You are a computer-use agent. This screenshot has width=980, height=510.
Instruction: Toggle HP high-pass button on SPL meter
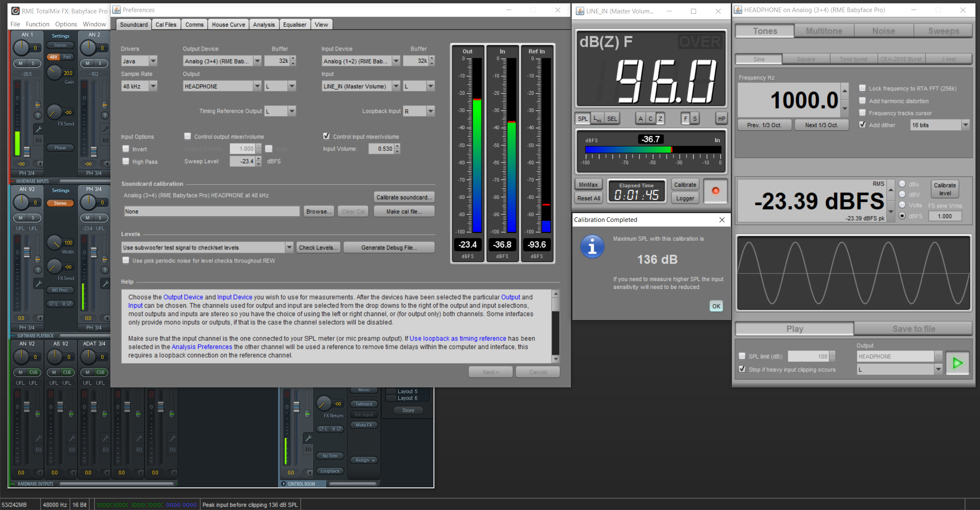[x=721, y=119]
